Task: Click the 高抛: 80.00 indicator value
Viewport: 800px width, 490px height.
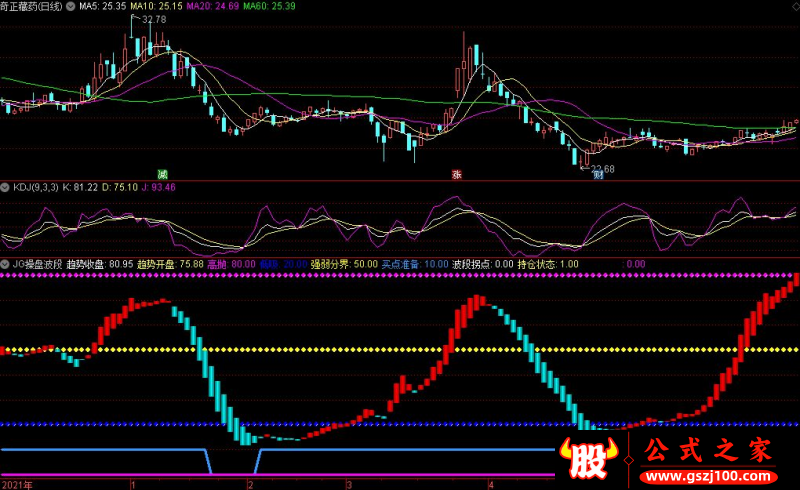Action: 231,264
